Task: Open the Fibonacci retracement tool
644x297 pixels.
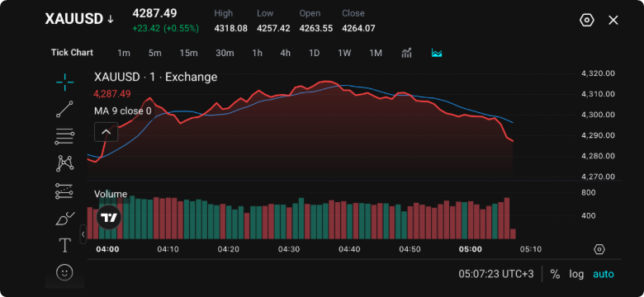Action: point(65,136)
